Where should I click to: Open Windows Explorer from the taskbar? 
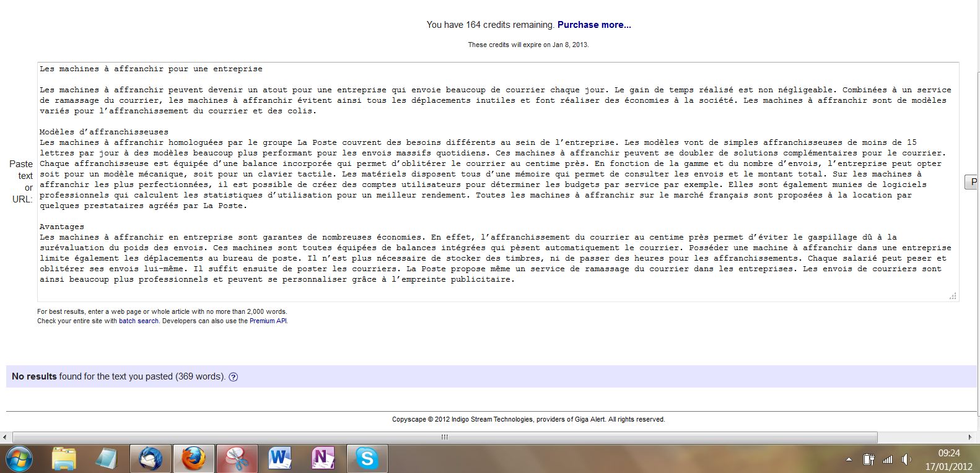pos(64,459)
